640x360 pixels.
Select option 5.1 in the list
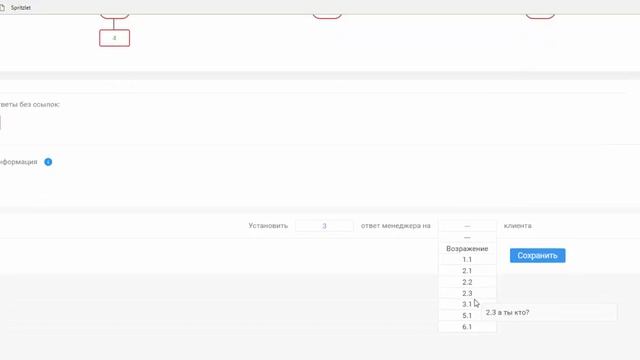click(x=467, y=316)
